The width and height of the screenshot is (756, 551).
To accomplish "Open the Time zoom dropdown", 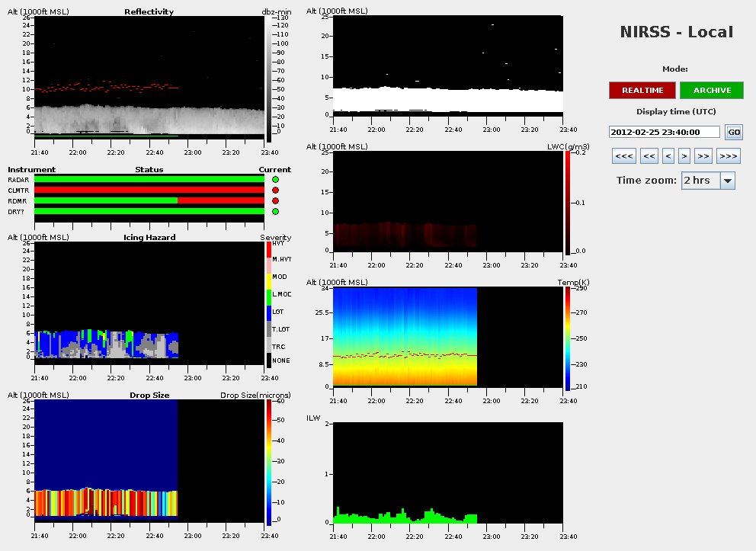I will (727, 181).
